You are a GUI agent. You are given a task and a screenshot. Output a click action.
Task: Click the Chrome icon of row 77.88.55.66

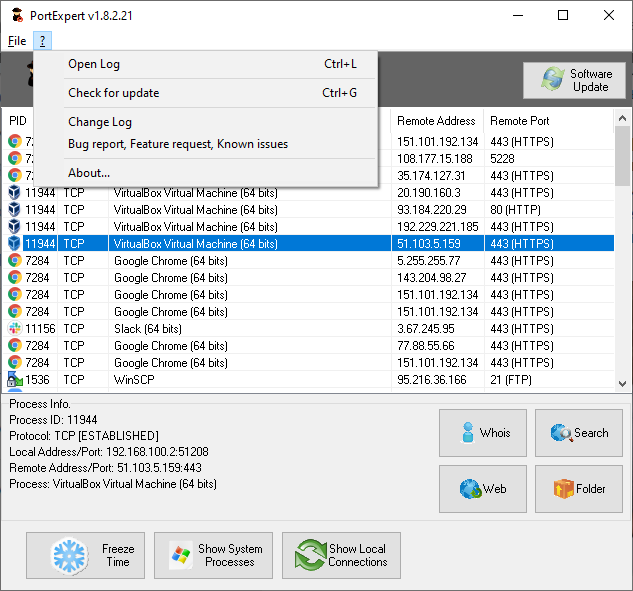point(15,346)
